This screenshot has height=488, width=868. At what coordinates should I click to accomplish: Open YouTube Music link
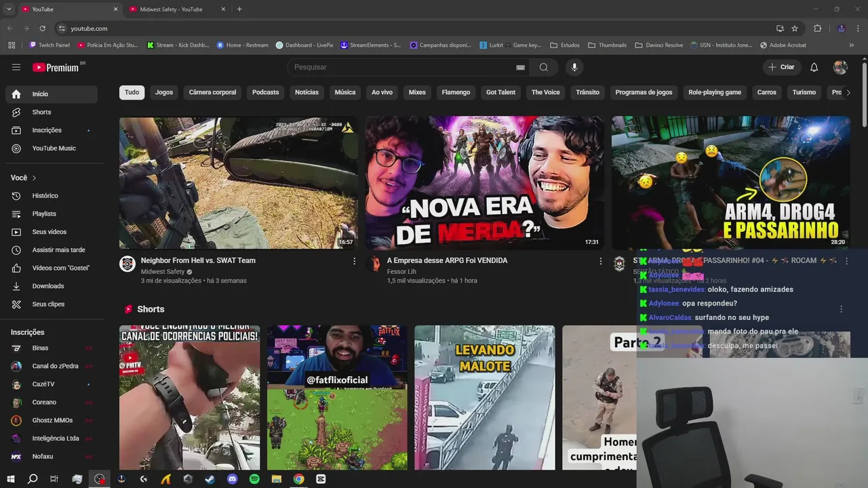tap(52, 148)
